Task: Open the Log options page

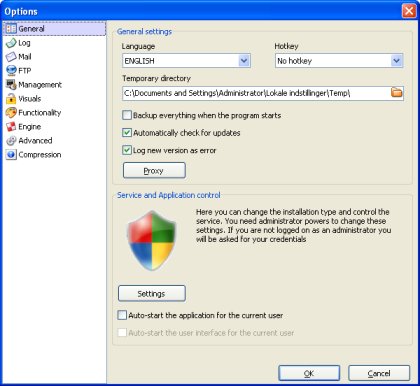Action: (24, 43)
